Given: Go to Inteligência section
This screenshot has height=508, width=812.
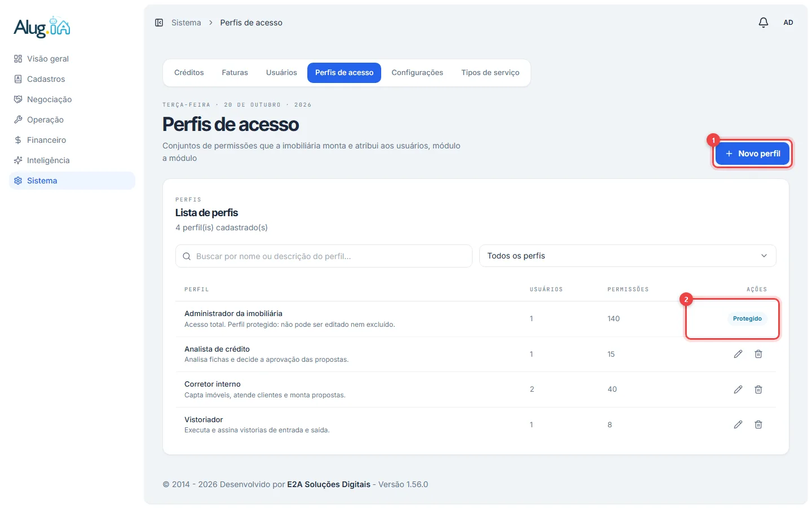Looking at the screenshot, I should coord(72,160).
